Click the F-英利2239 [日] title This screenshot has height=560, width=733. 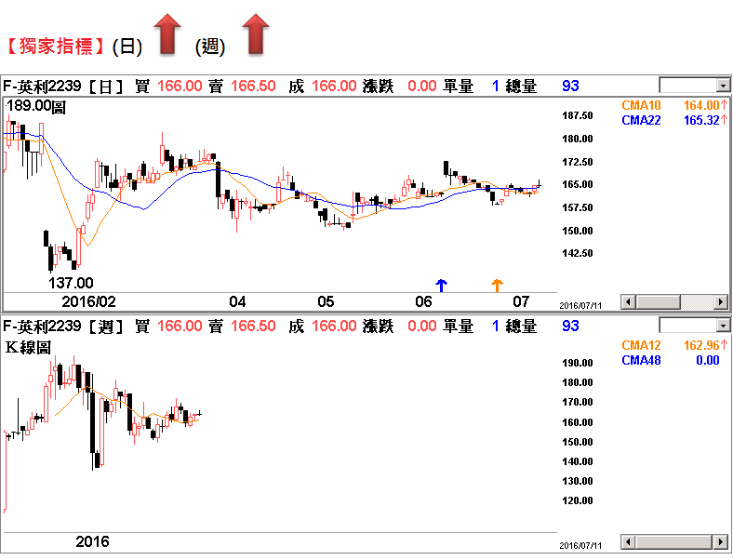[63, 86]
